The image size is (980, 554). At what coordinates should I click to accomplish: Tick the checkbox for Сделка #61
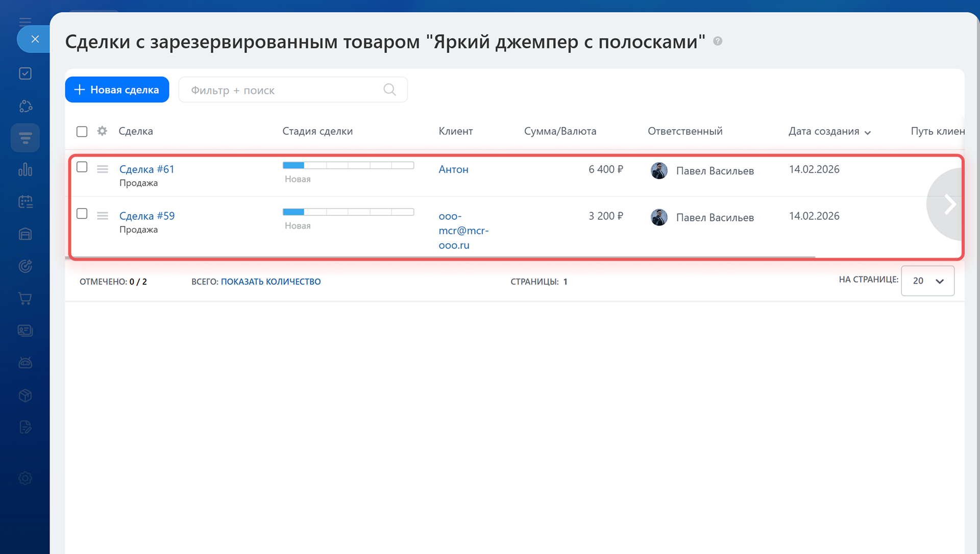(x=82, y=167)
